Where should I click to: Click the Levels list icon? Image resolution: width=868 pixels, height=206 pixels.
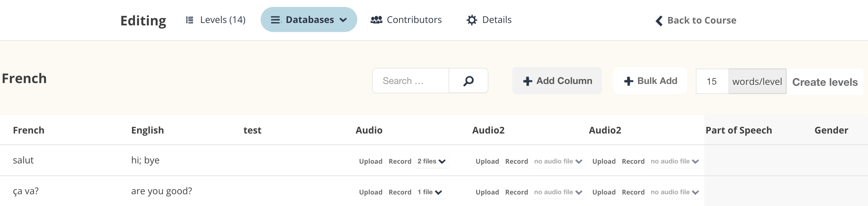[190, 20]
